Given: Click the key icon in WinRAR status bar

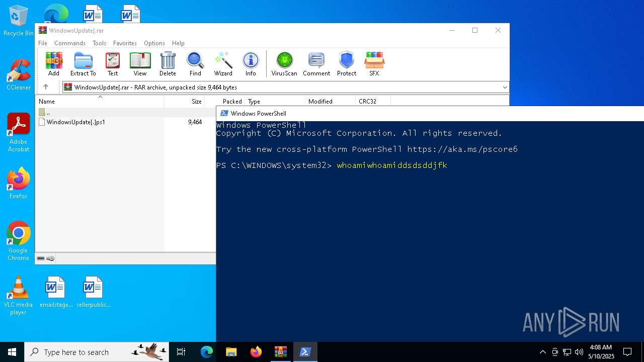Looking at the screenshot, I should pyautogui.click(x=50, y=258).
